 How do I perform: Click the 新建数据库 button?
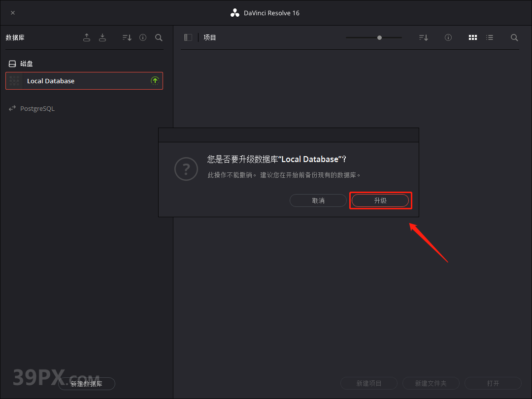point(87,384)
